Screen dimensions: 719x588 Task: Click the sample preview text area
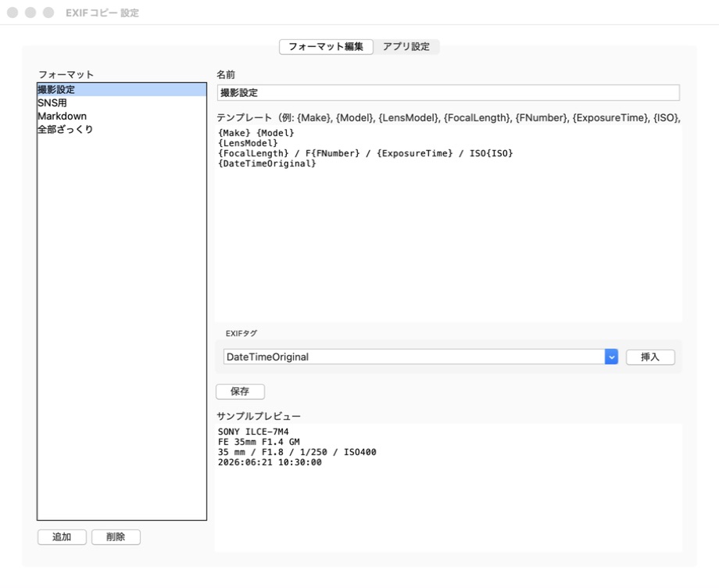pos(448,488)
